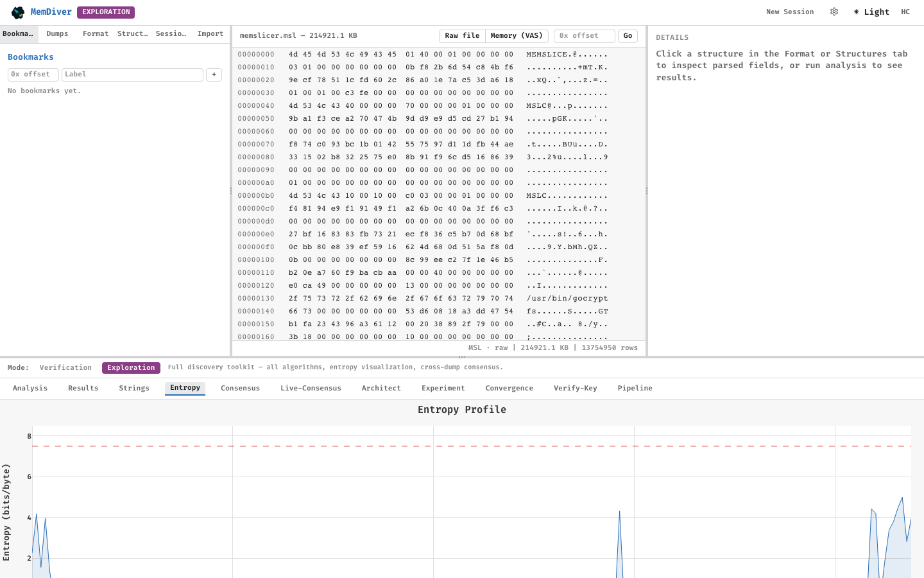
Task: Grab the bottom panel horizontal resize handle
Action: click(x=462, y=357)
